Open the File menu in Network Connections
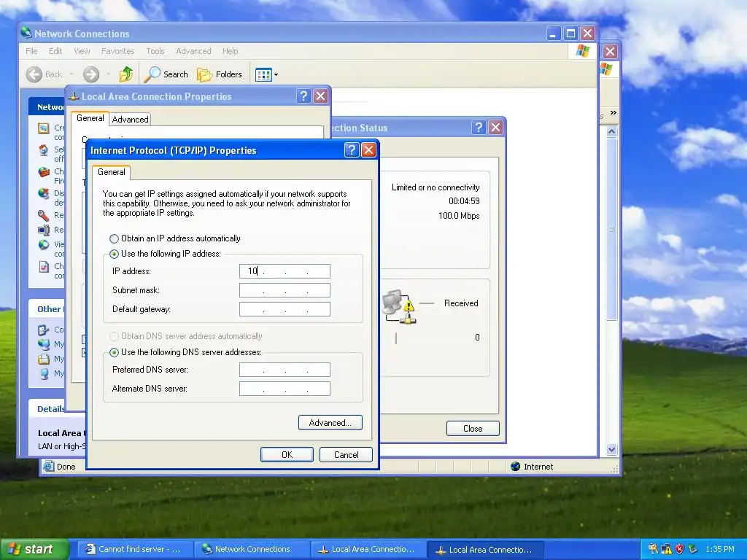Viewport: 747px width, 560px height. pos(31,51)
